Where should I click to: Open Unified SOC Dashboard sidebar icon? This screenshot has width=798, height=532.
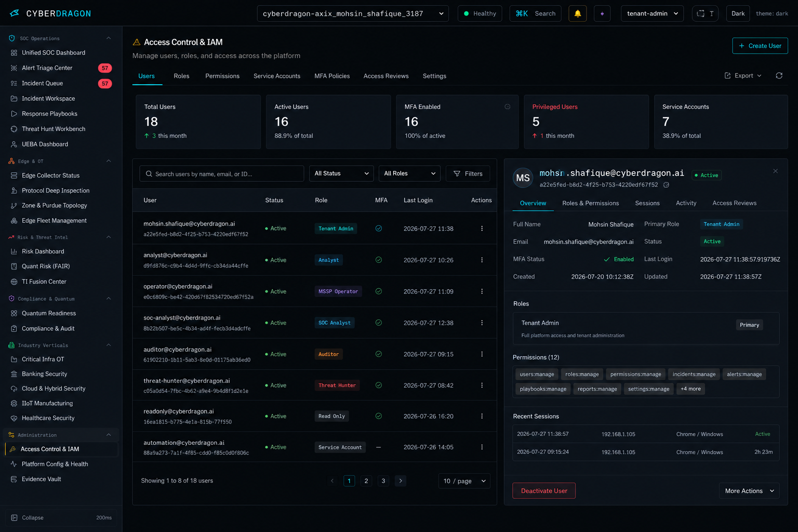point(14,53)
